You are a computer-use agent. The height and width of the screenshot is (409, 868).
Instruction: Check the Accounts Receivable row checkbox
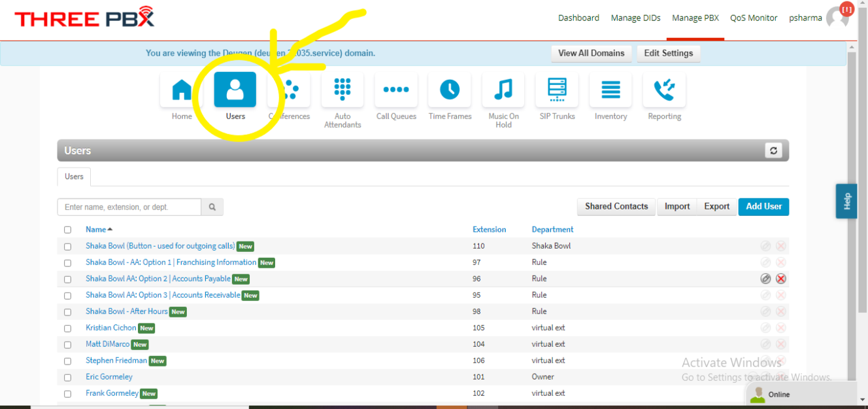[67, 296]
